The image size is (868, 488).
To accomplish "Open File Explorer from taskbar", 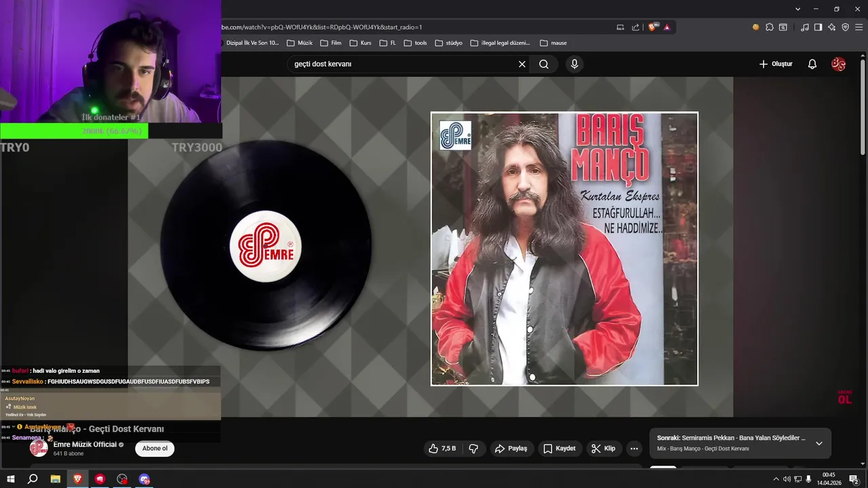I will coord(56,479).
